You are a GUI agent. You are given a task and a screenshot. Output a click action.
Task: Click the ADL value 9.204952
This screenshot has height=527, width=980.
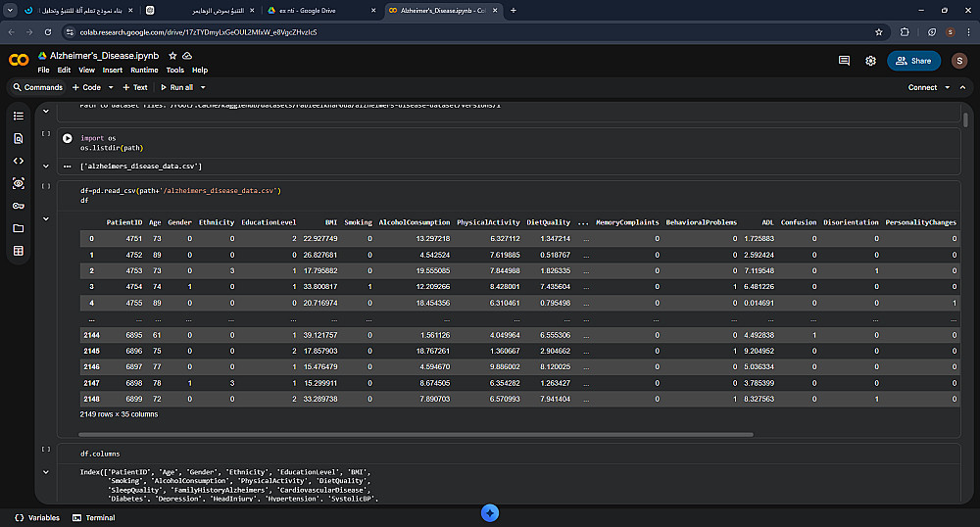[759, 351]
